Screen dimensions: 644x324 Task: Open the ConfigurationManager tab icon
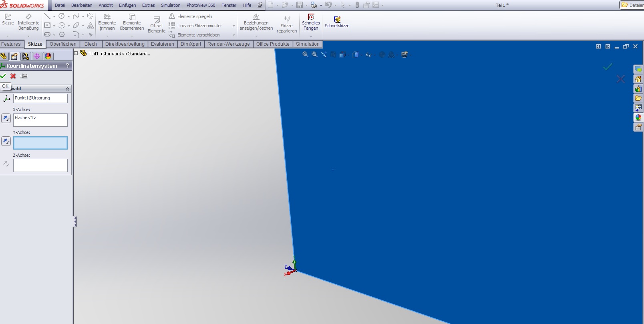(26, 56)
